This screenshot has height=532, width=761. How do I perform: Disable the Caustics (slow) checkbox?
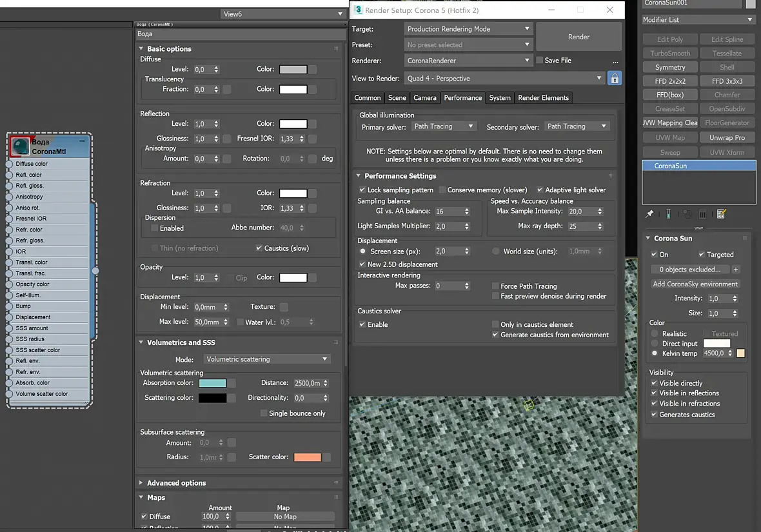coord(259,248)
